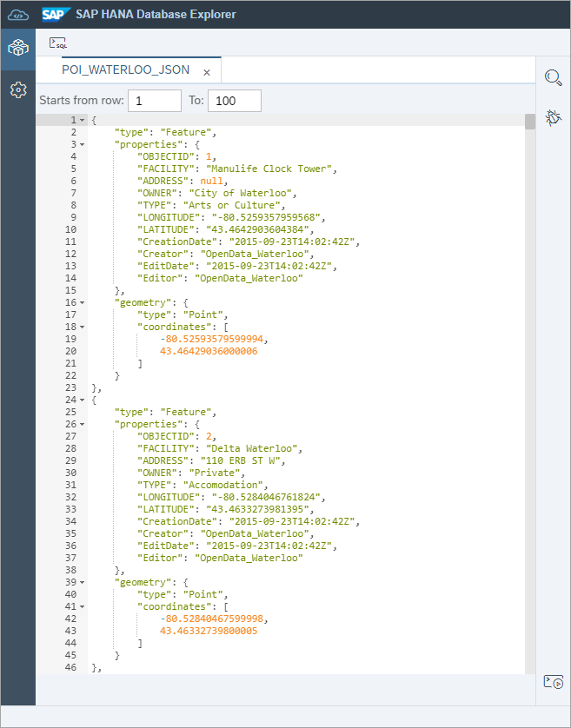The image size is (571, 728).
Task: Click the "Feature" value on line 2
Action: click(186, 132)
